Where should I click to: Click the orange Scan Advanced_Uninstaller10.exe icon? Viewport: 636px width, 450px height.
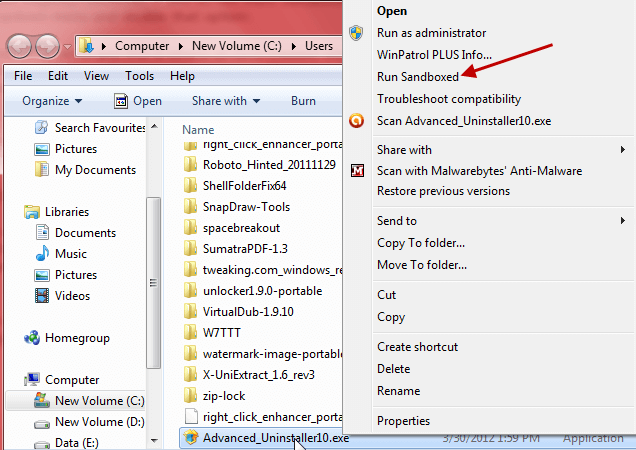point(357,121)
